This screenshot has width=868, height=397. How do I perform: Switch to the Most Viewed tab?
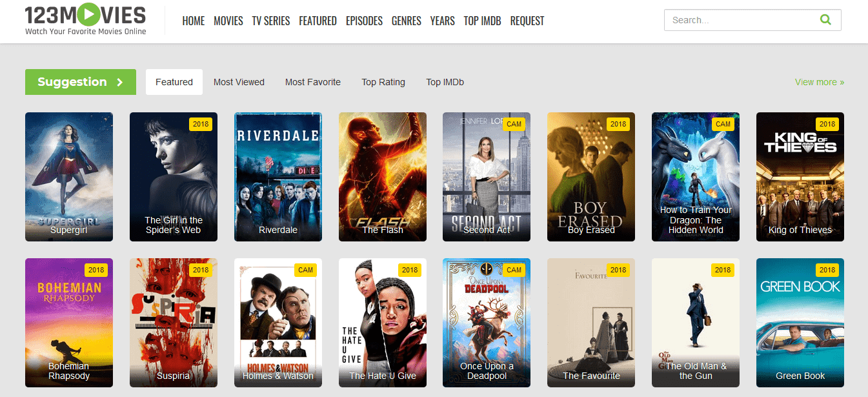click(239, 82)
